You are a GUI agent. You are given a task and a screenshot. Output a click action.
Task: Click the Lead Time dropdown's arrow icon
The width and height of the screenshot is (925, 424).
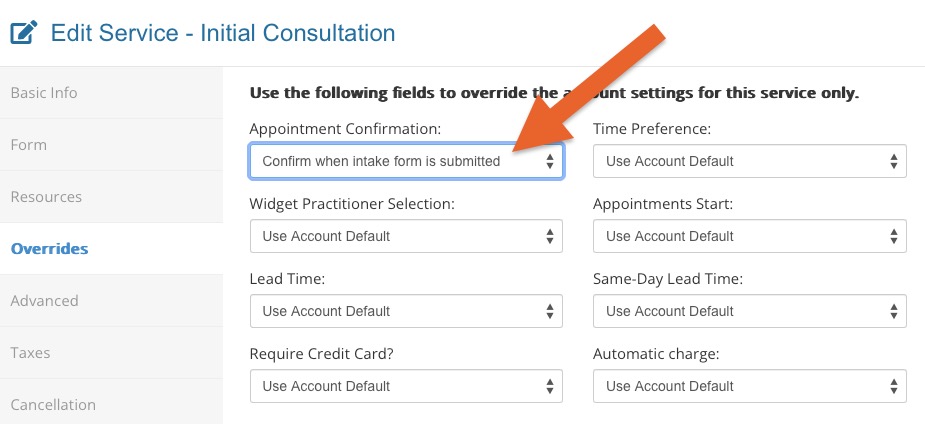[549, 311]
